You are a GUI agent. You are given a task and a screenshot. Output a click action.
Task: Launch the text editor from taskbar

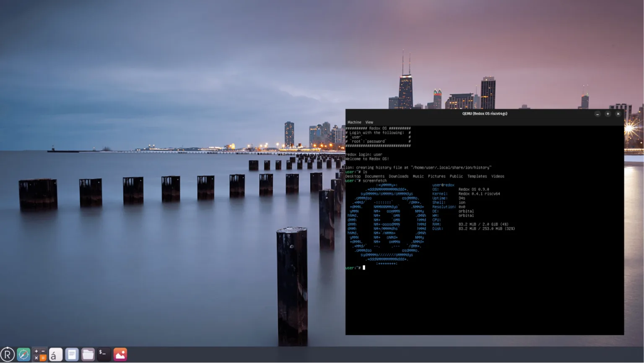(72, 355)
